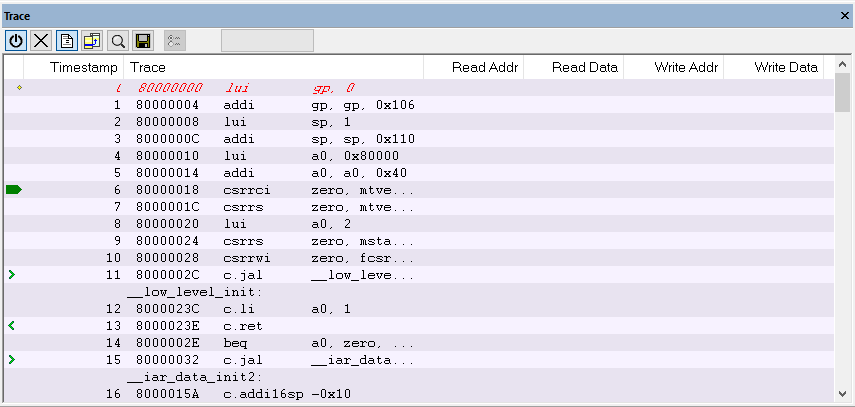Click the green current-position arrow at row 6
This screenshot has width=855, height=407.
point(13,189)
